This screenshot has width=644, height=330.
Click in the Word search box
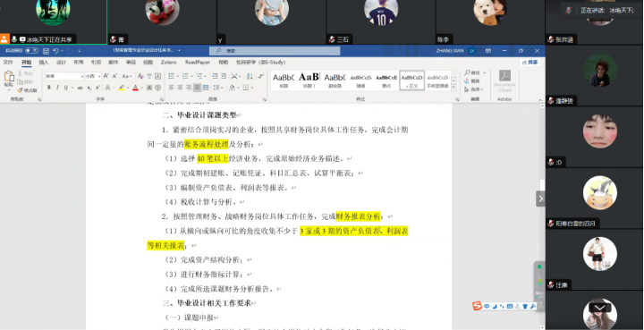coord(275,50)
